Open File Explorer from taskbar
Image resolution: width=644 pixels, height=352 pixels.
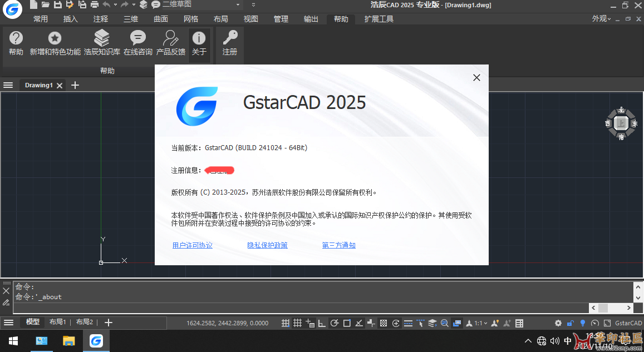coord(68,341)
